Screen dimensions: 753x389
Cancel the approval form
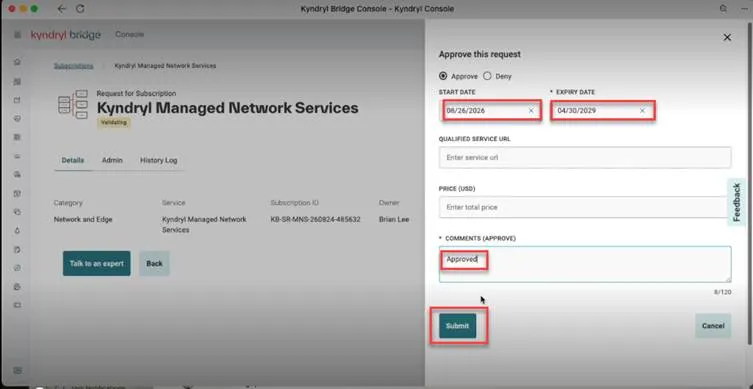713,326
